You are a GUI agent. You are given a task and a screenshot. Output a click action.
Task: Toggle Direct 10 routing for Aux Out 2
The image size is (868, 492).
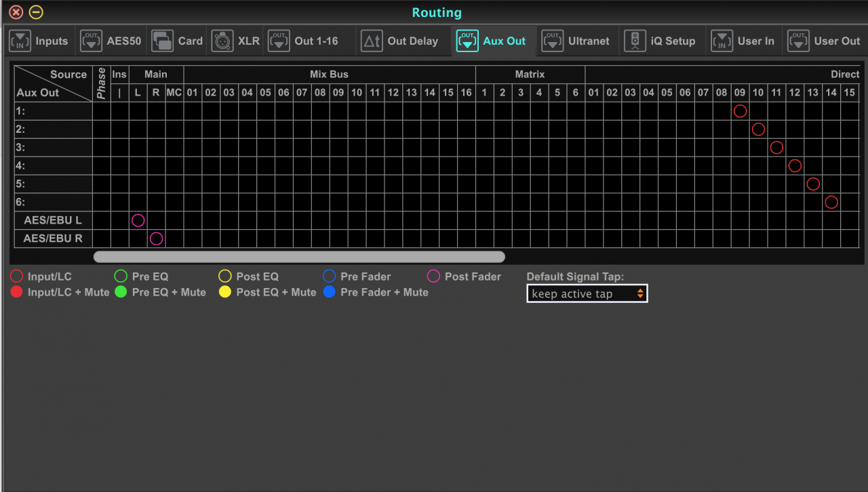point(758,129)
